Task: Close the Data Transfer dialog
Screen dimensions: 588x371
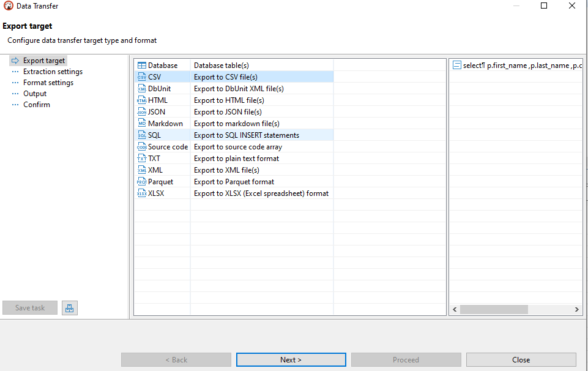Action: [x=521, y=359]
